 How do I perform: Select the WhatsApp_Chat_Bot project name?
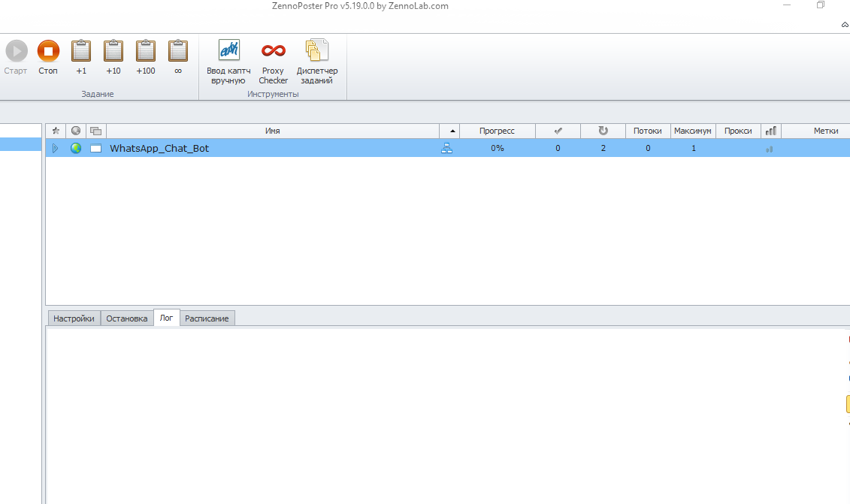click(159, 148)
